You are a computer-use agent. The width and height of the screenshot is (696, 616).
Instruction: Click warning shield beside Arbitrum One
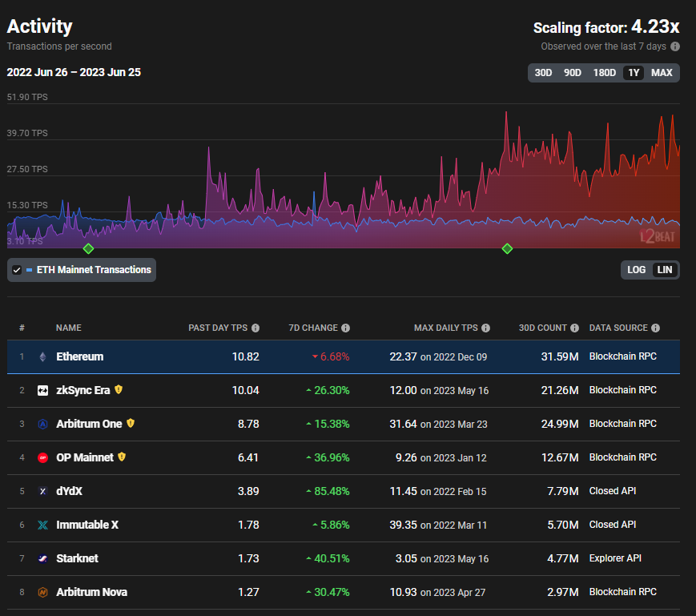tap(130, 424)
